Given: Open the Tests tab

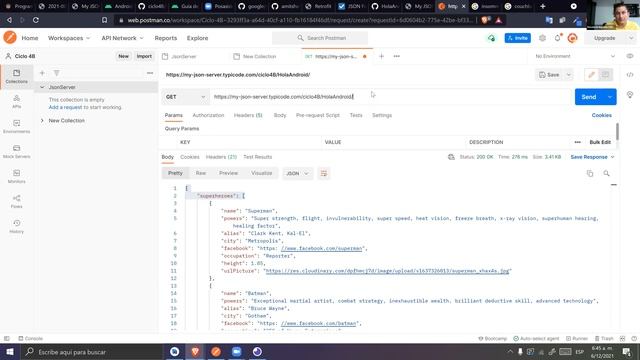Looking at the screenshot, I should point(356,116).
